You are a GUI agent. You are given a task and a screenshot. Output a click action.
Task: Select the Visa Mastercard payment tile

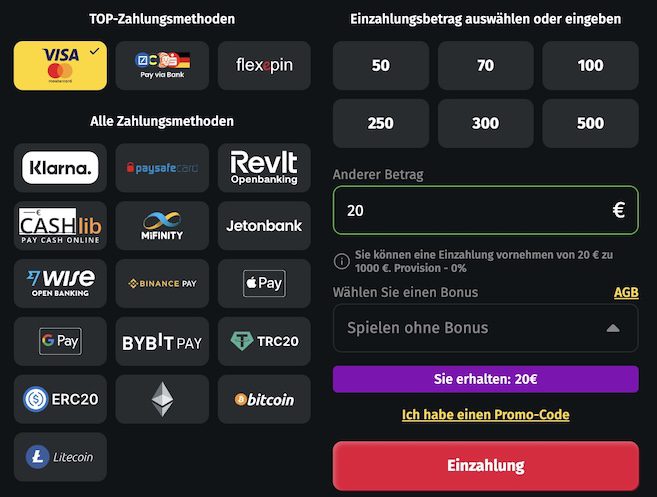60,66
